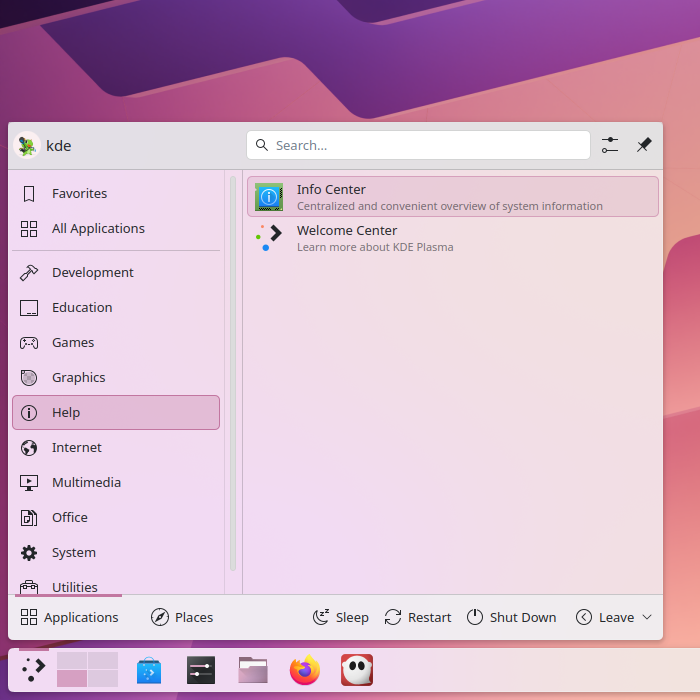Open the Multimedia category
700x700 pixels.
click(x=116, y=483)
